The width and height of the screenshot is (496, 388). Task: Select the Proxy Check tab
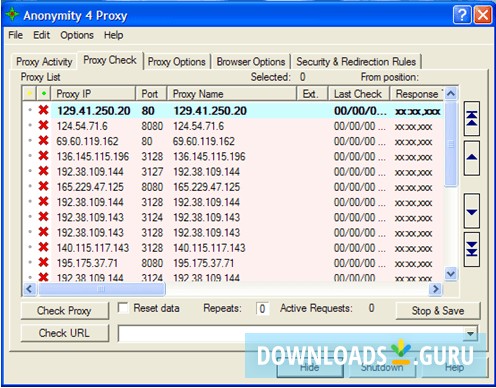point(110,60)
